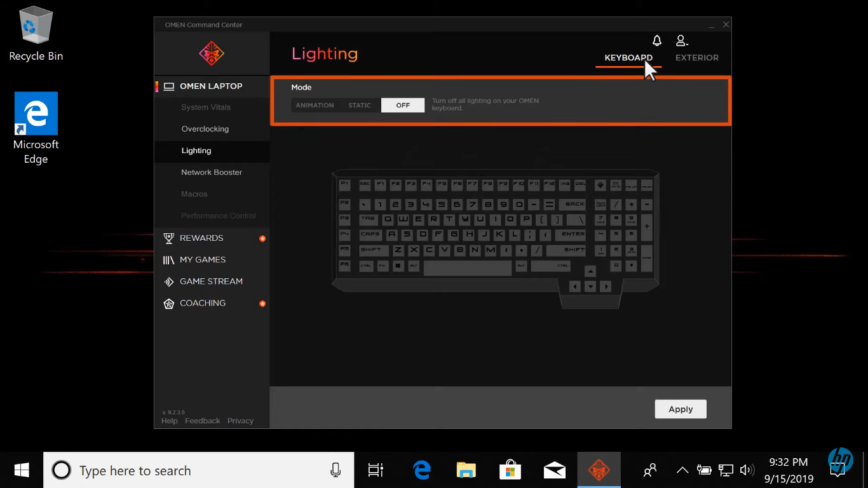Open the GAME STREAM section

[x=212, y=281]
